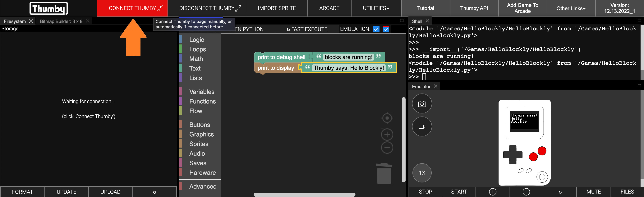Zoom in on the Blockly workspace
Image resolution: width=644 pixels, height=197 pixels.
(x=387, y=135)
